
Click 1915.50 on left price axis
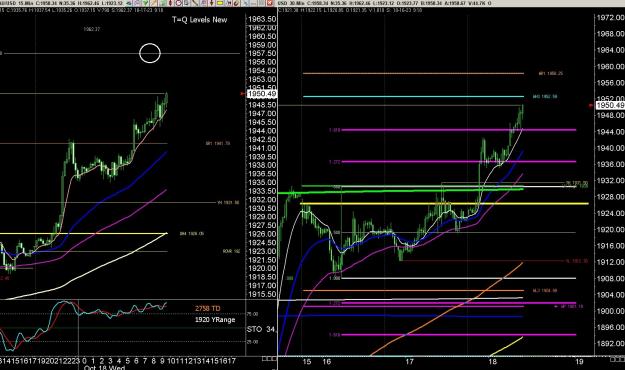pyautogui.click(x=262, y=294)
